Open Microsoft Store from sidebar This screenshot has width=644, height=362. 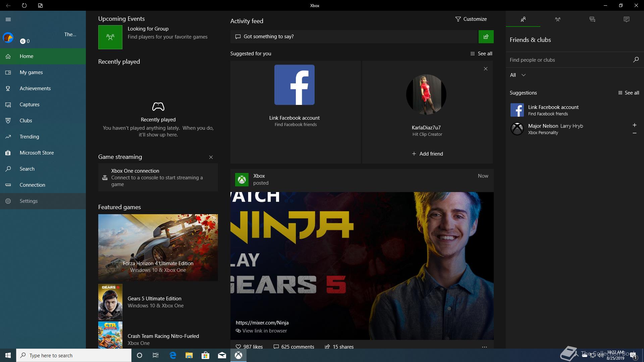coord(43,153)
